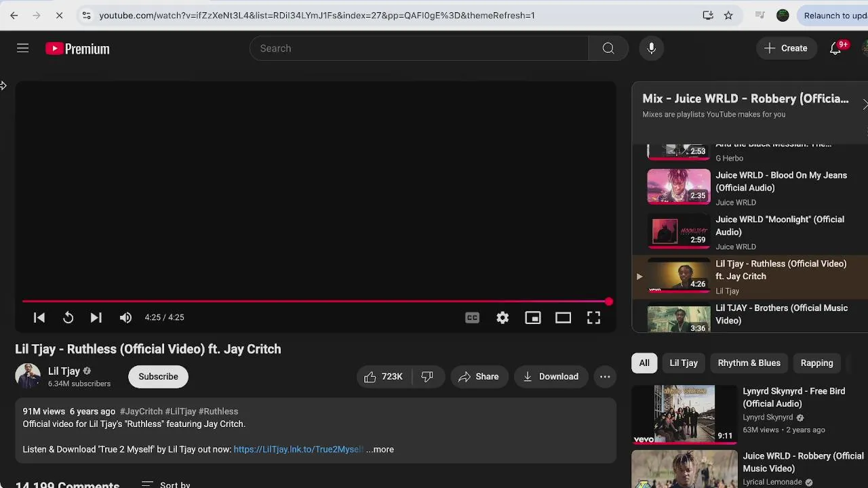Click the #JayCritch hashtag

(141, 411)
